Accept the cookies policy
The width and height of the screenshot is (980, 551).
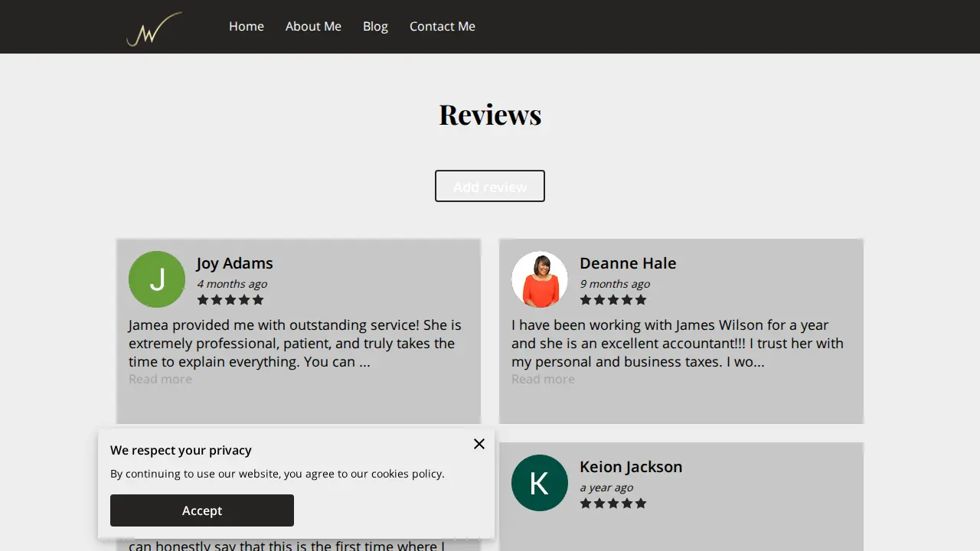[202, 510]
